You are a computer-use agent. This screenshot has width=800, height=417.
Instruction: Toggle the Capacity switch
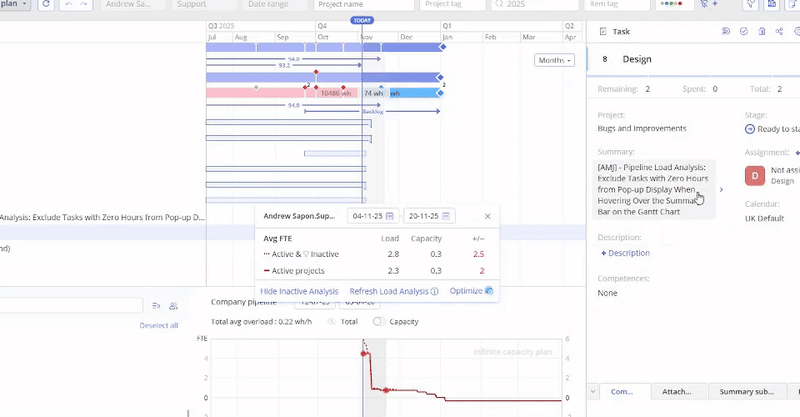[x=379, y=322]
